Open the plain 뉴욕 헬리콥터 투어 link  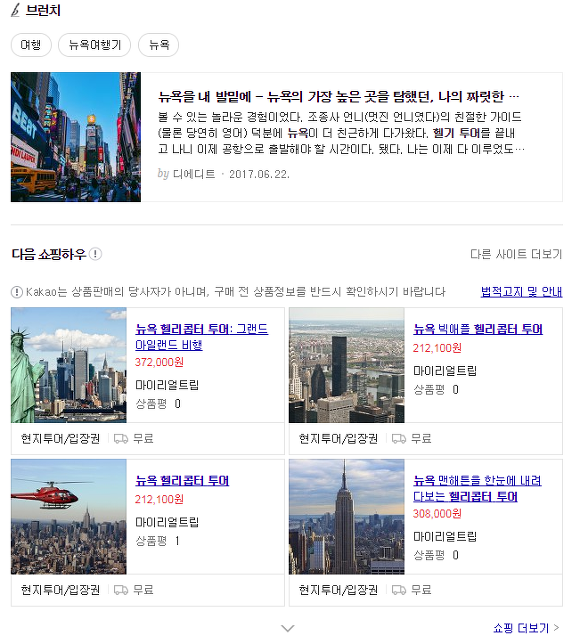(x=182, y=481)
